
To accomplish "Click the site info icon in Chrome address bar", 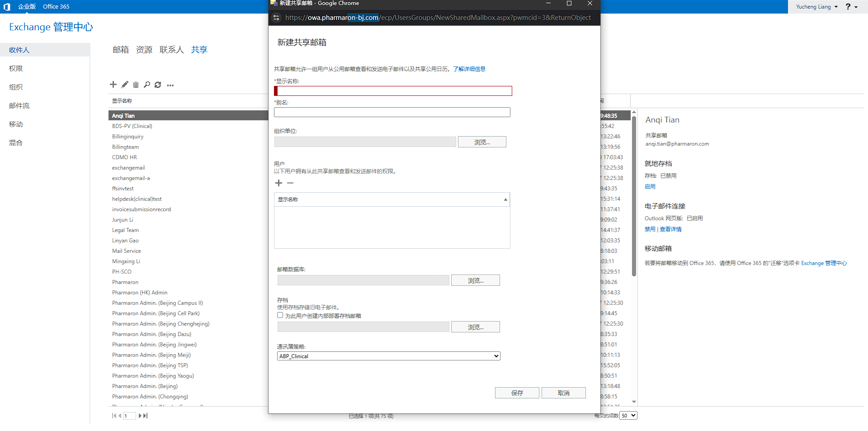I will tap(276, 18).
